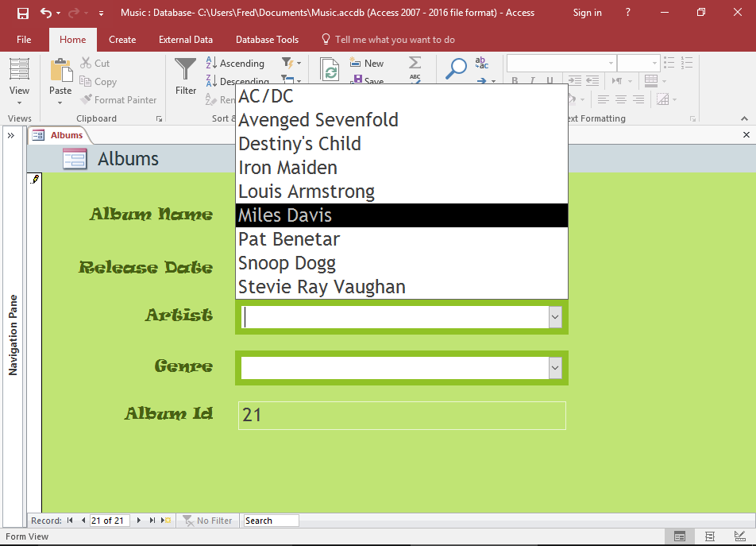Open the Help question mark
756x546 pixels.
(x=627, y=13)
